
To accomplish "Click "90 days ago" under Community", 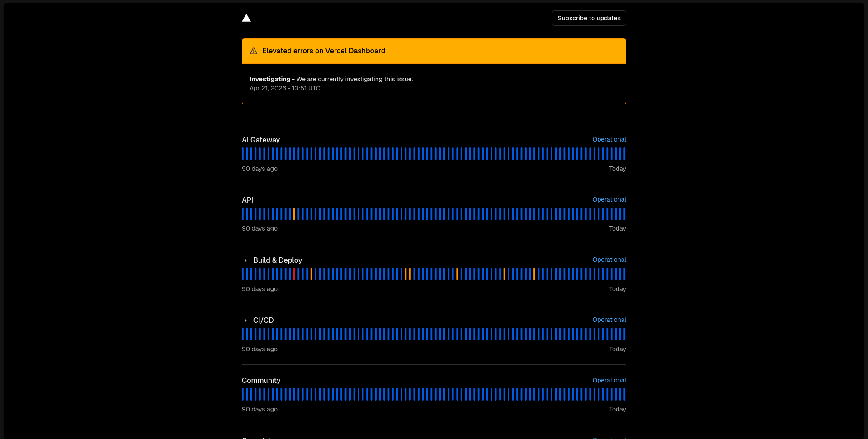I will [259, 409].
